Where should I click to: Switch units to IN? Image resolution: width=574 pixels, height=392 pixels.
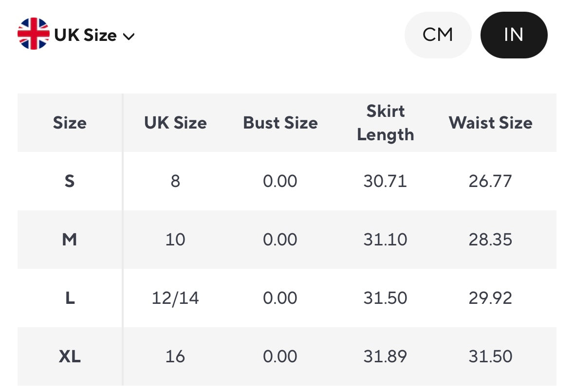(514, 35)
